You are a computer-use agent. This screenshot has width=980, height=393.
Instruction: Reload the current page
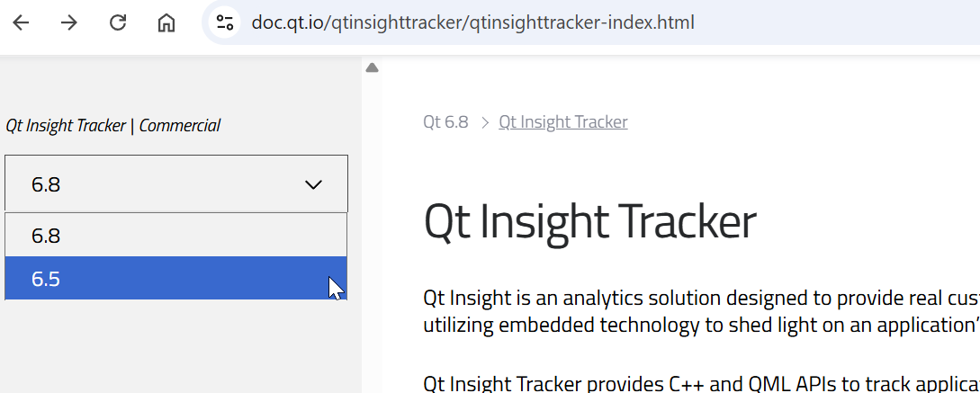pyautogui.click(x=118, y=22)
